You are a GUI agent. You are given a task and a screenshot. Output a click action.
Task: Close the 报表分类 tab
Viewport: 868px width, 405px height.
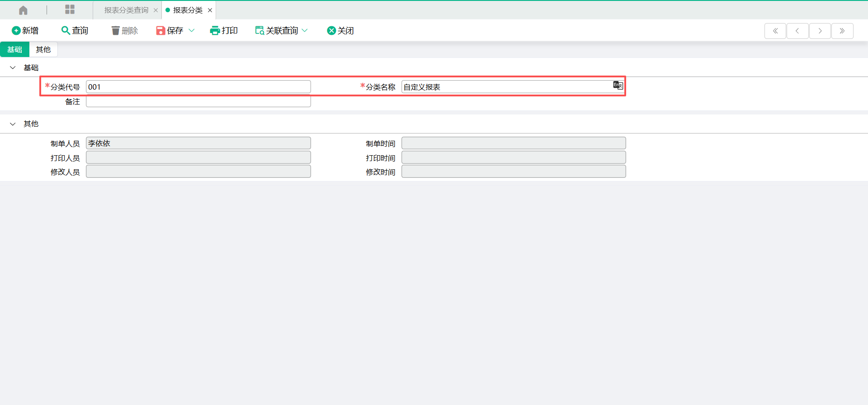tap(210, 10)
